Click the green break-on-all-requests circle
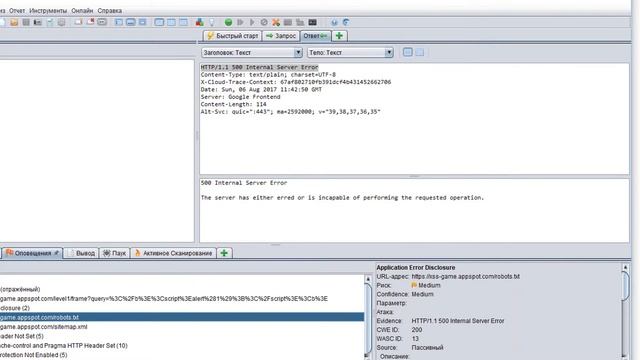 tap(228, 22)
